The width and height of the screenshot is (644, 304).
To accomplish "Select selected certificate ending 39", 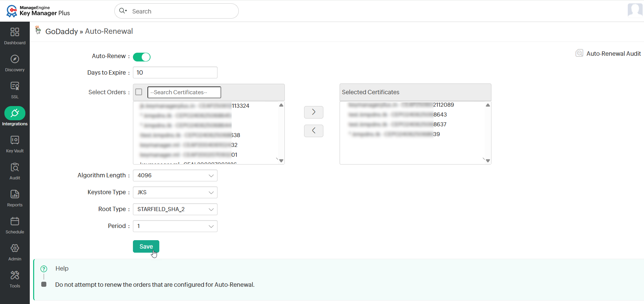I will click(394, 134).
